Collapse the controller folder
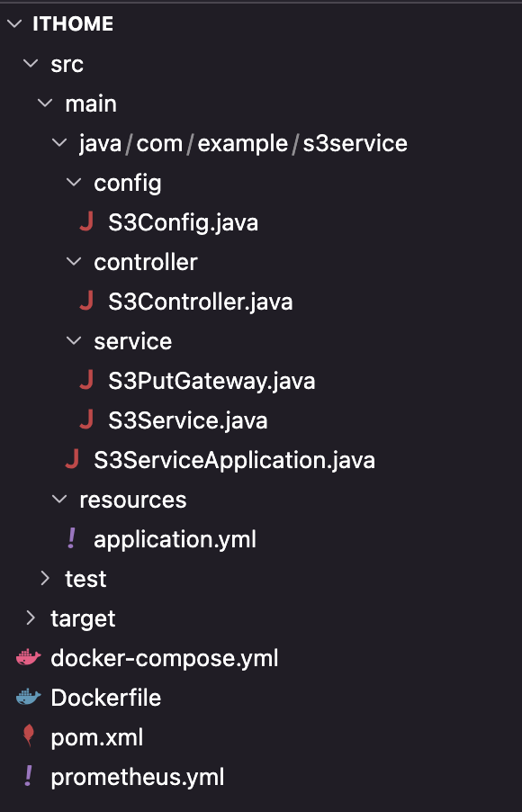The image size is (522, 812). (x=74, y=262)
